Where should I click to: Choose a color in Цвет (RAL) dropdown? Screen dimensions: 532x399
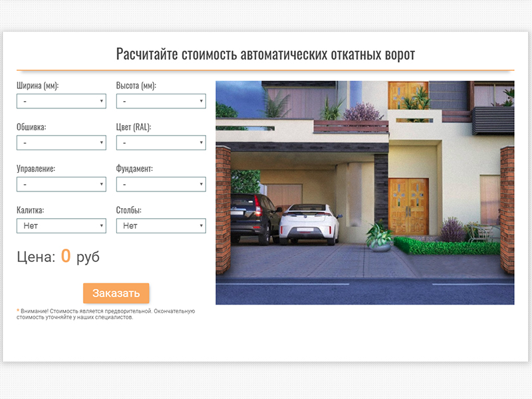pos(161,143)
